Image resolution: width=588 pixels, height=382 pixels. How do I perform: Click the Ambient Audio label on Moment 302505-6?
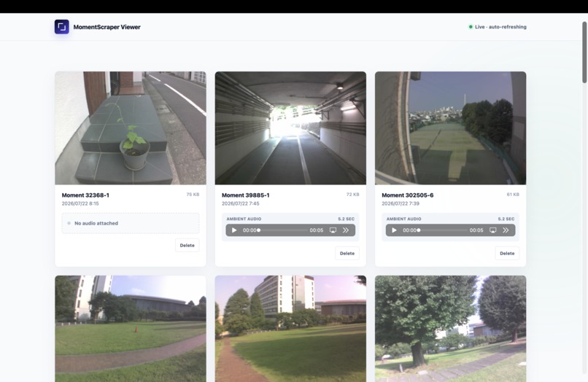[x=404, y=219]
